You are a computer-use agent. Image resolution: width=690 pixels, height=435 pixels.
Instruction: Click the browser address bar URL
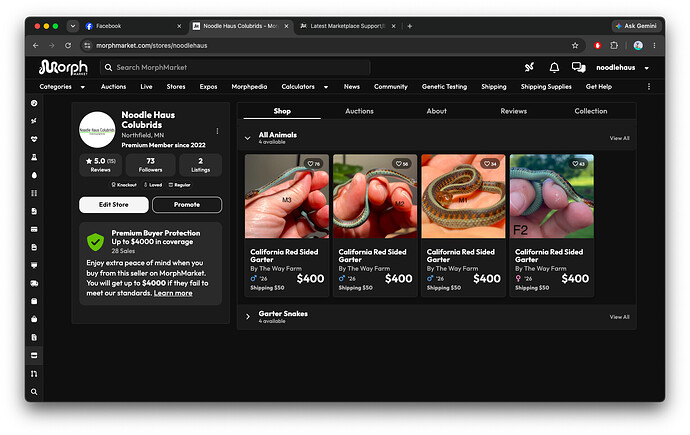(152, 45)
